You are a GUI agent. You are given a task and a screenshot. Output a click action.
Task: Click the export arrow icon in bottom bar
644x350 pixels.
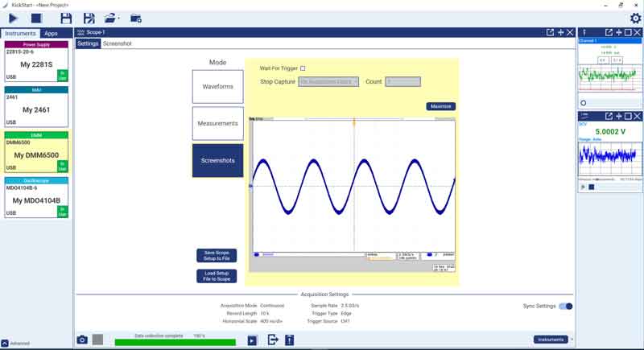[x=272, y=340]
